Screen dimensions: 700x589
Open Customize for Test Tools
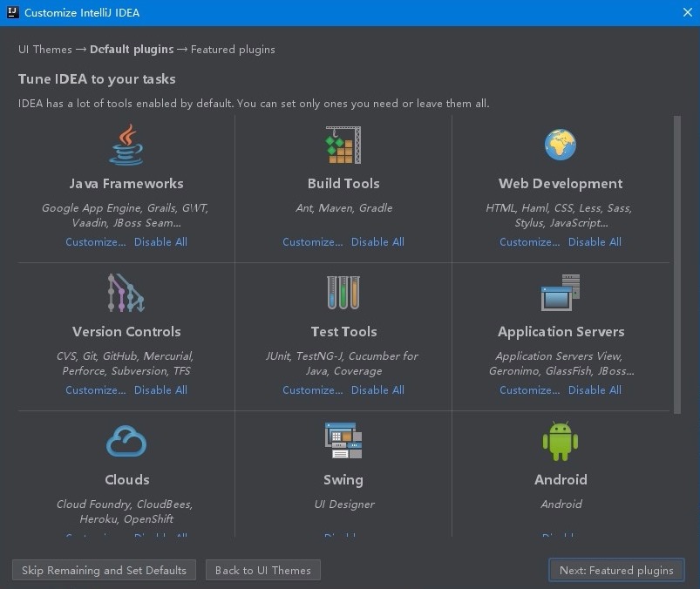point(313,390)
